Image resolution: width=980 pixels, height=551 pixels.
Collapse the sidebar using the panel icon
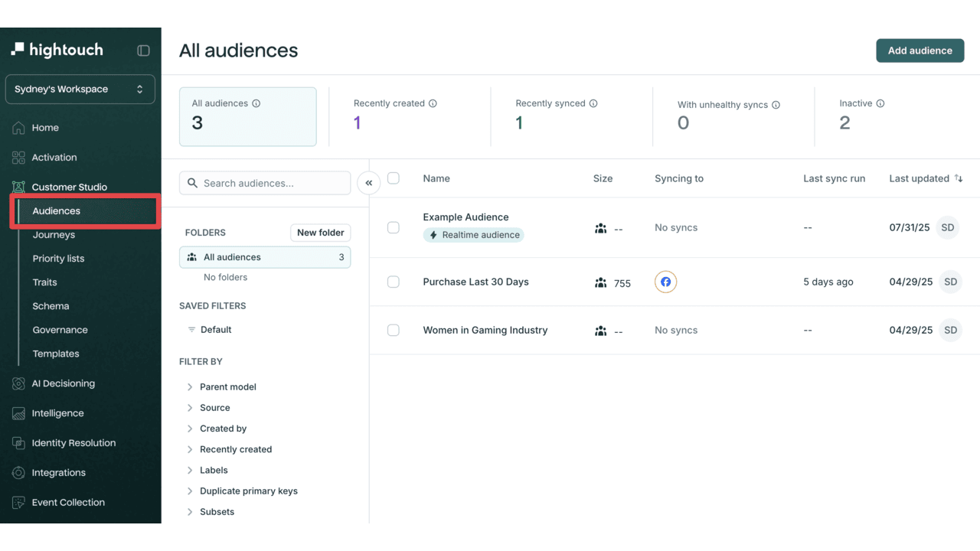click(143, 51)
